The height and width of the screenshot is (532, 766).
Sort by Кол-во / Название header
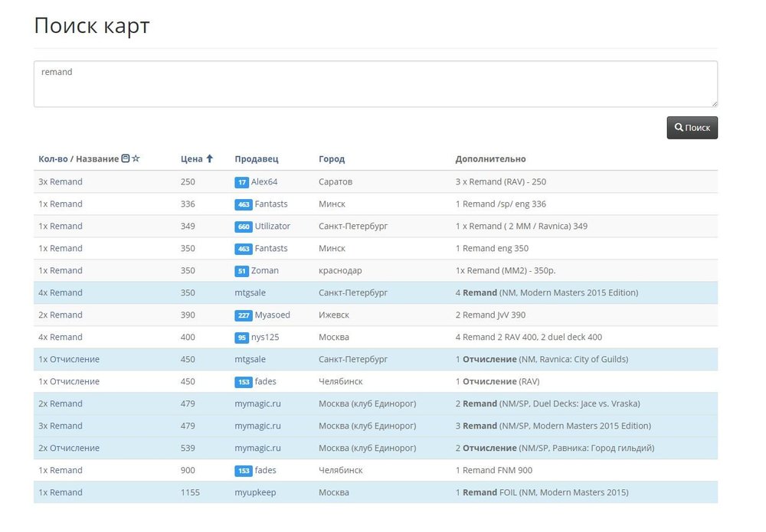coord(78,159)
